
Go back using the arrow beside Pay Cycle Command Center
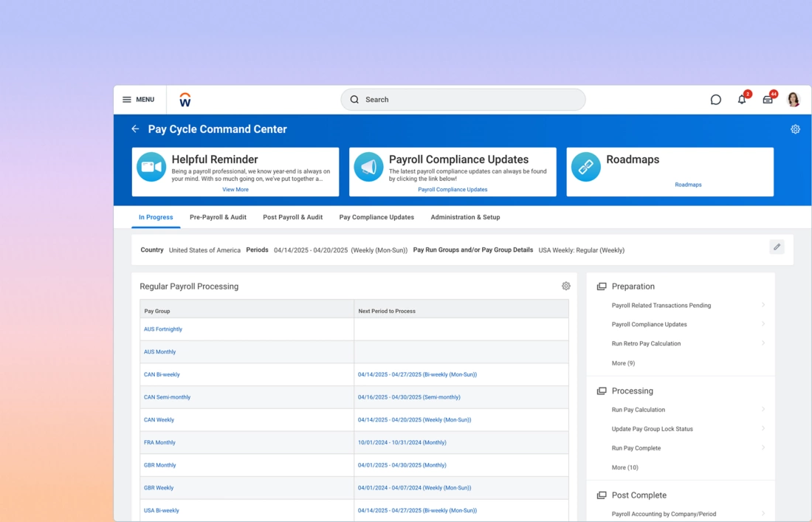pos(135,129)
